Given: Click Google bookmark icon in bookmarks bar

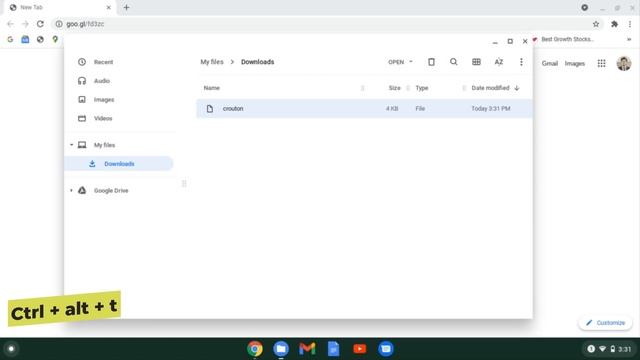Looking at the screenshot, I should (10, 39).
